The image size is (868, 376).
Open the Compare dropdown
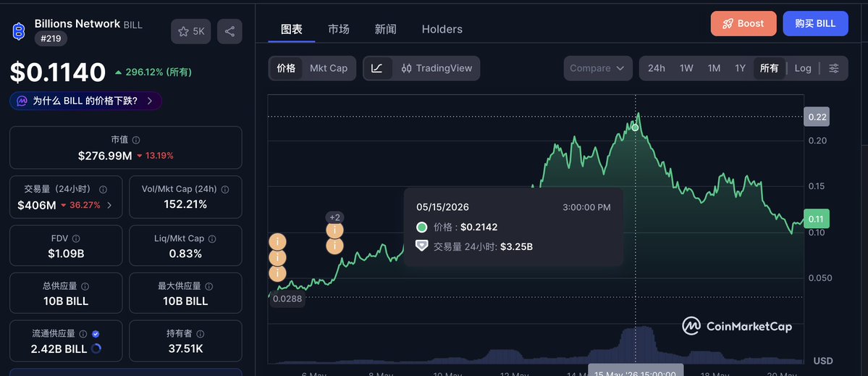598,68
